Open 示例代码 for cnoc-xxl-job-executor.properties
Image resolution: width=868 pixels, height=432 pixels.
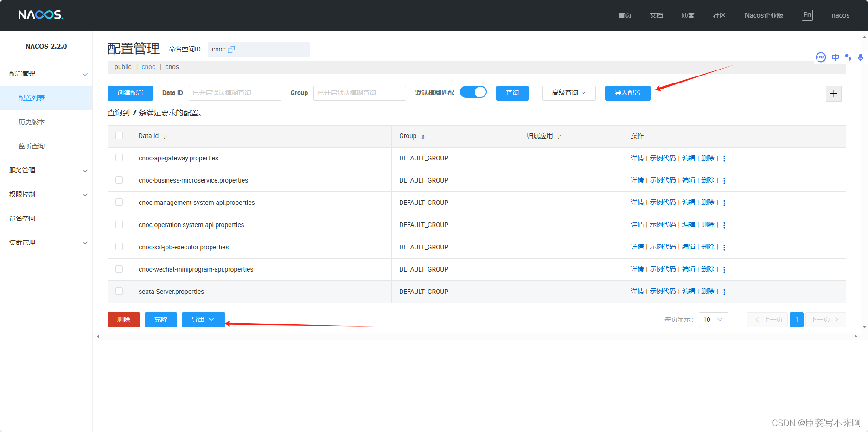coord(663,247)
